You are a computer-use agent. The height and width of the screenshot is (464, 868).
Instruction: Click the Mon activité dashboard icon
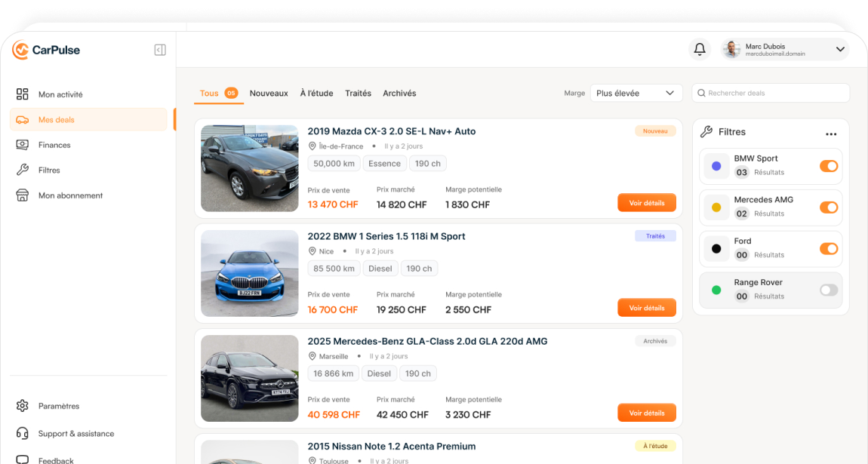click(x=22, y=94)
